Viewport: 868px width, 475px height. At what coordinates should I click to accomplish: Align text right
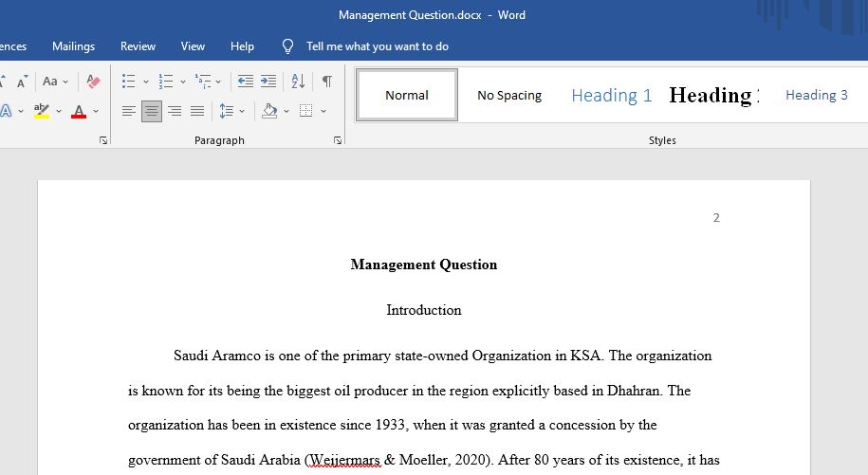pyautogui.click(x=175, y=111)
